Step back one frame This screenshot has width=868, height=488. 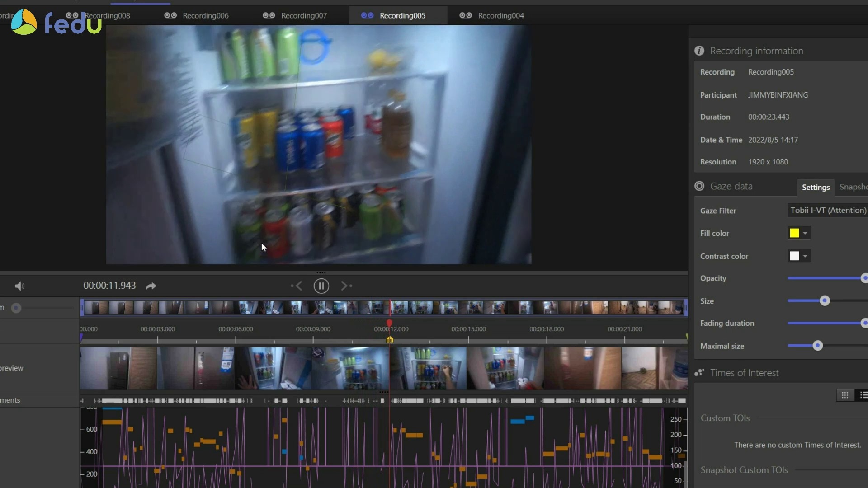296,286
